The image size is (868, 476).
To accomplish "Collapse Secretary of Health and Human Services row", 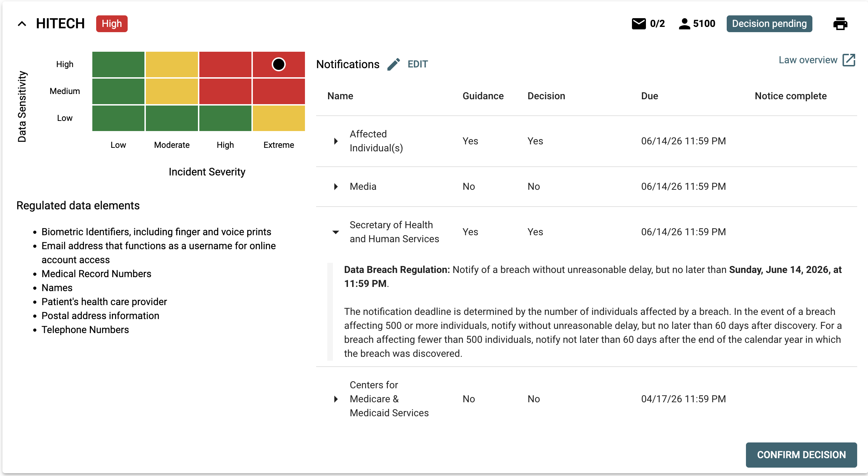I will (336, 232).
